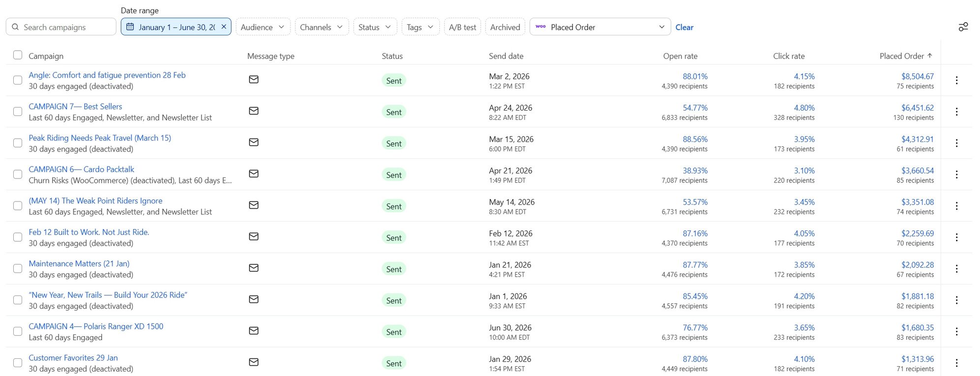The height and width of the screenshot is (376, 980).
Task: Open CAMPAIGN 4— Polaris Ranger XD 1500 link
Action: [96, 326]
